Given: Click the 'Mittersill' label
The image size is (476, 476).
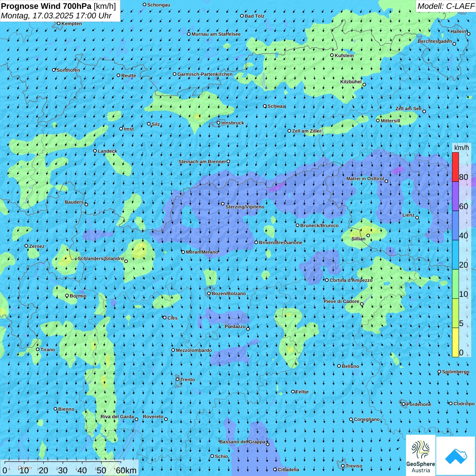Looking at the screenshot, I should (390, 121).
